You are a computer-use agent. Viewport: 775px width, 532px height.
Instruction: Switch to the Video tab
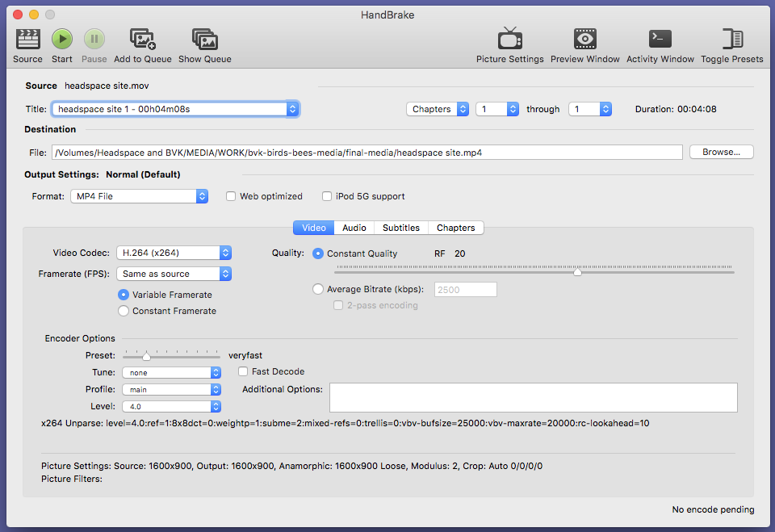tap(314, 228)
